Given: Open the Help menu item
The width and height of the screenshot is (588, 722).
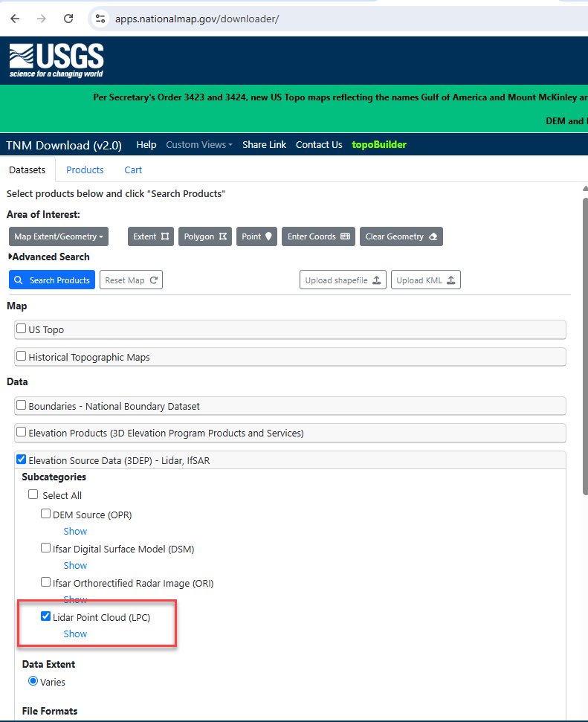Looking at the screenshot, I should 146,144.
